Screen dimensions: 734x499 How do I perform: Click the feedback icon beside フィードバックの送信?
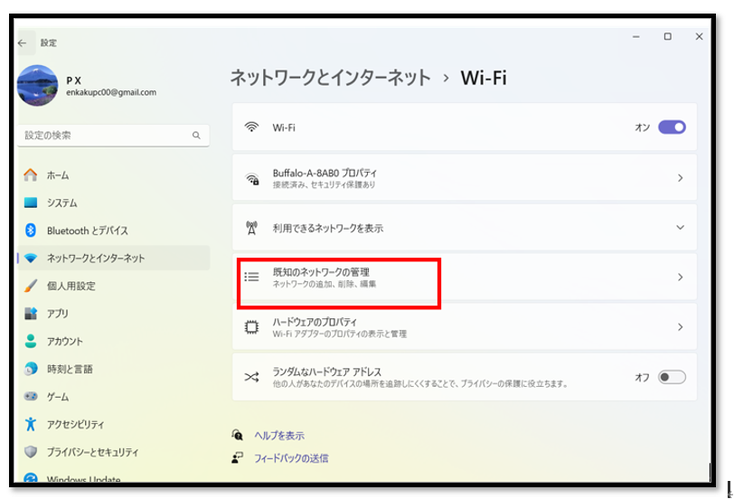click(237, 457)
